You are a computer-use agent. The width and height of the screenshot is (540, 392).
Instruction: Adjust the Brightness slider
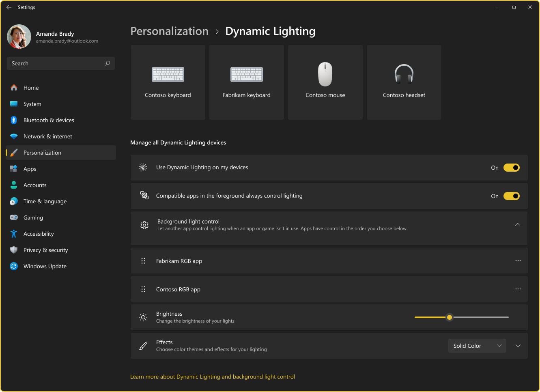click(x=449, y=317)
